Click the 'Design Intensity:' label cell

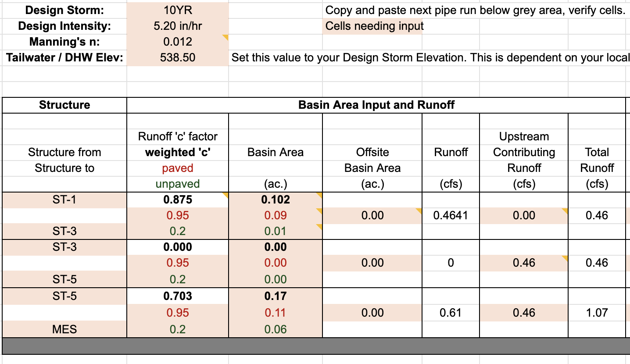[64, 26]
